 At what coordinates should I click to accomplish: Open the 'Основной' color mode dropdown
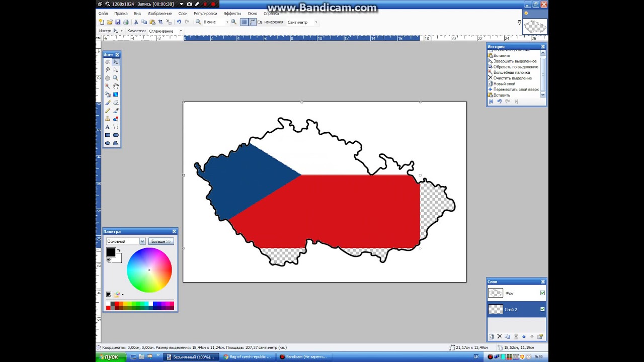pyautogui.click(x=142, y=241)
